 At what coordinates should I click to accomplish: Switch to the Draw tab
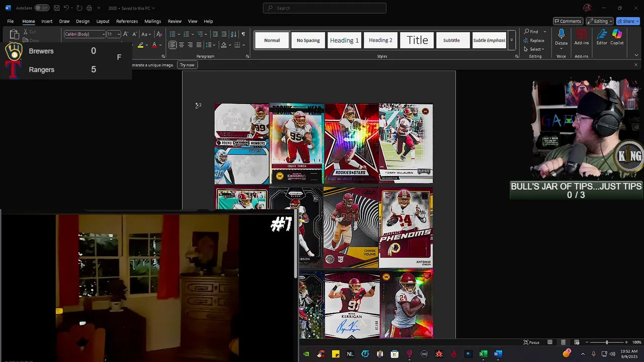64,21
